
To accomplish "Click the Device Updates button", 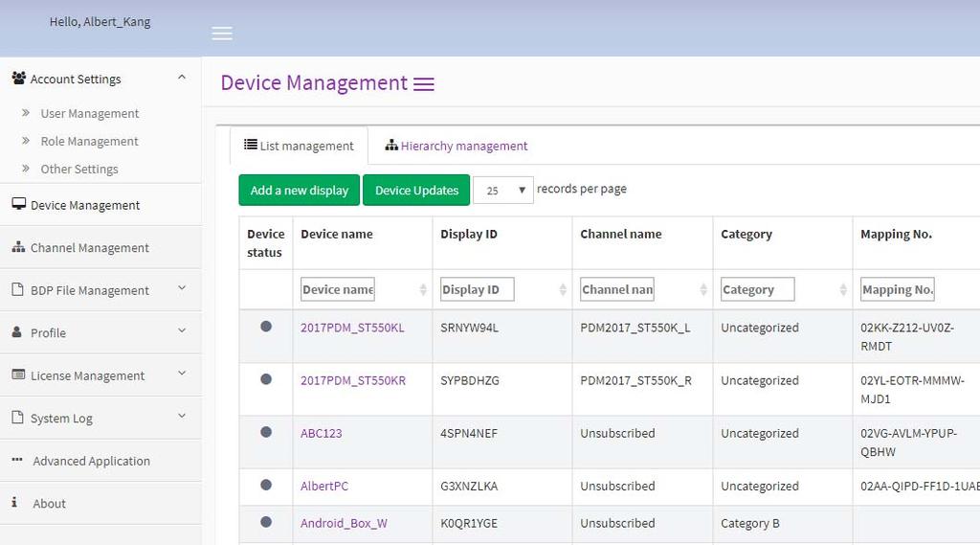I will [416, 191].
